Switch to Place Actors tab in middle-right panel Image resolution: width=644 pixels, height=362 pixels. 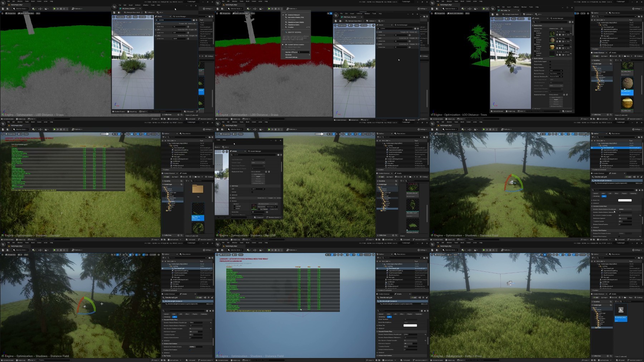(615, 134)
